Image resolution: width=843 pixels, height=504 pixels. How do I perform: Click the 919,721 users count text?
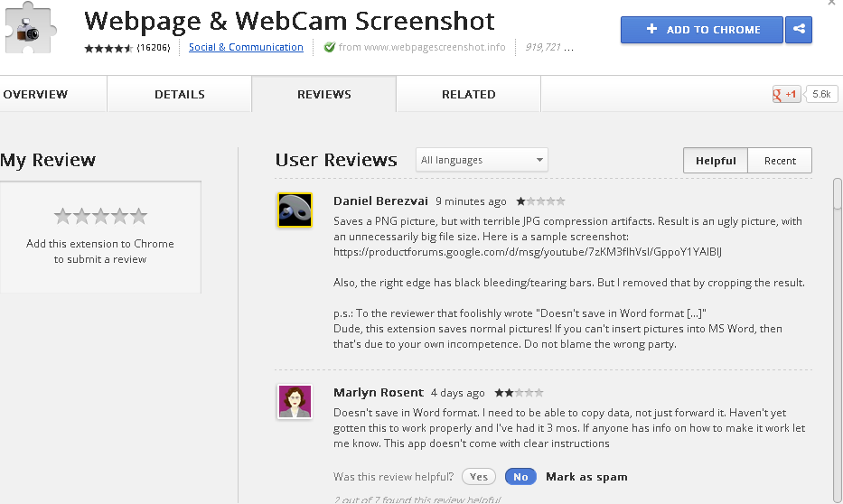[543, 47]
